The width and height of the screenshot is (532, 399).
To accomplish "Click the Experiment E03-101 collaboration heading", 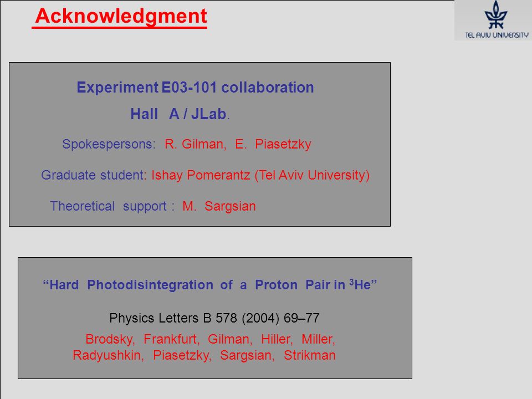I will (x=195, y=87).
